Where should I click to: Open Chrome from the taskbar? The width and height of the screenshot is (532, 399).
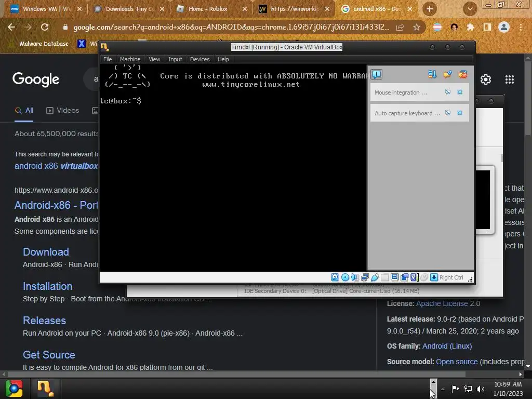coord(14,389)
